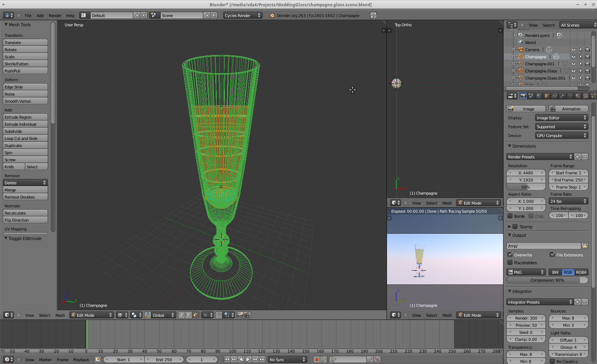Viewport: 597px width, 364px height.
Task: Select the Texture checkered icon in Properties
Action: [x=586, y=96]
